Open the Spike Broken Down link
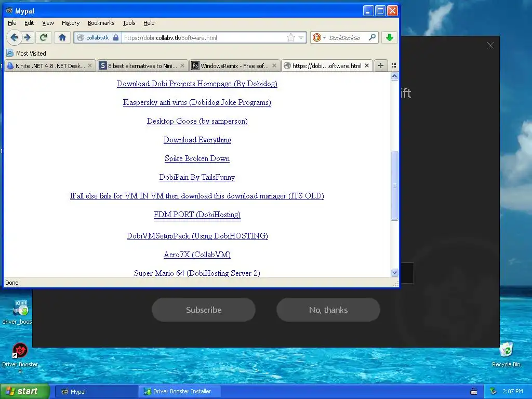532x399 pixels. click(x=197, y=158)
